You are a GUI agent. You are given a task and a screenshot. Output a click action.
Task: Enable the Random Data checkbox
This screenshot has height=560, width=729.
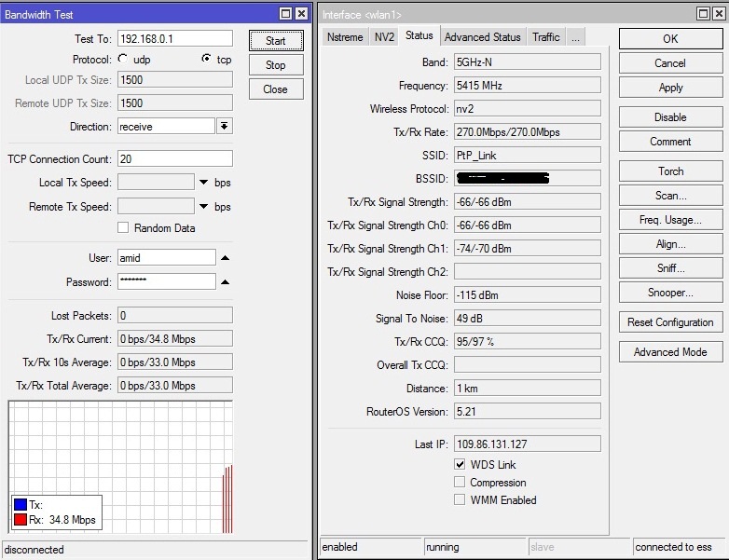123,228
